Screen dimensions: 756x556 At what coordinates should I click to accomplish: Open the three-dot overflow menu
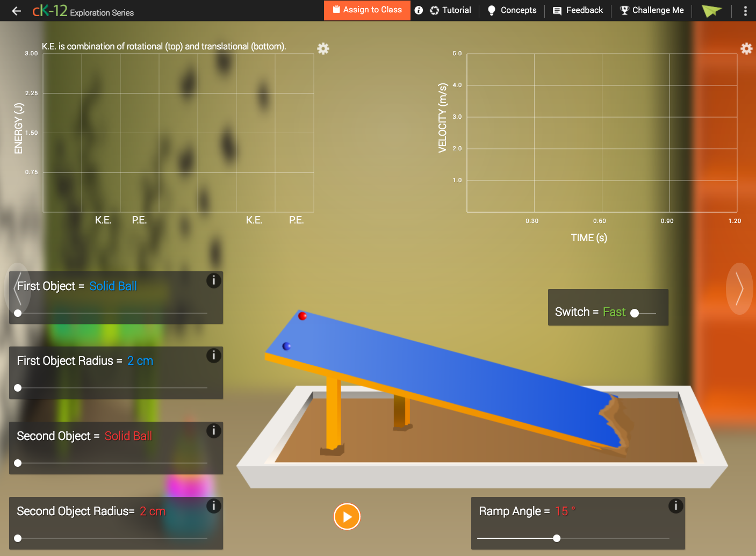(746, 10)
